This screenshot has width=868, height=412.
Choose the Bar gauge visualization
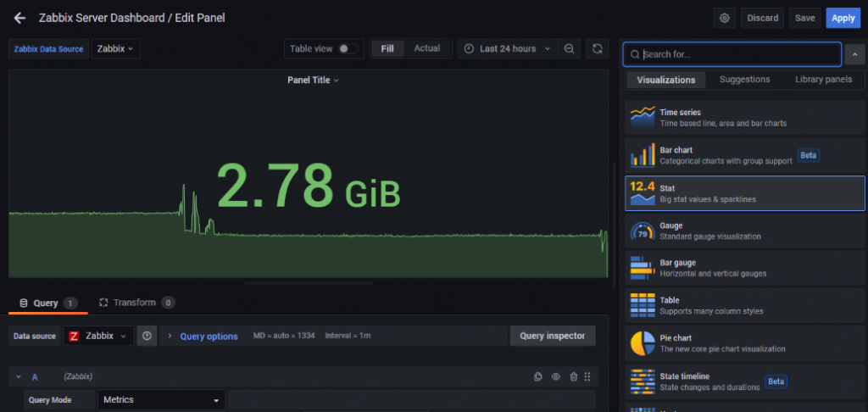744,268
